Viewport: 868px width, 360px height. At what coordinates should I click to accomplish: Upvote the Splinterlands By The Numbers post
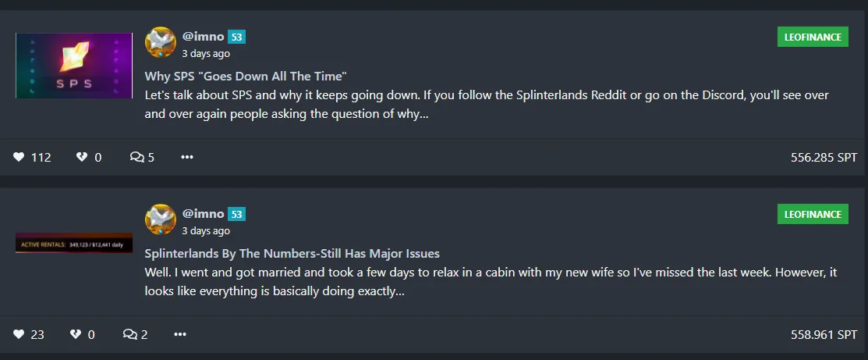[x=19, y=334]
